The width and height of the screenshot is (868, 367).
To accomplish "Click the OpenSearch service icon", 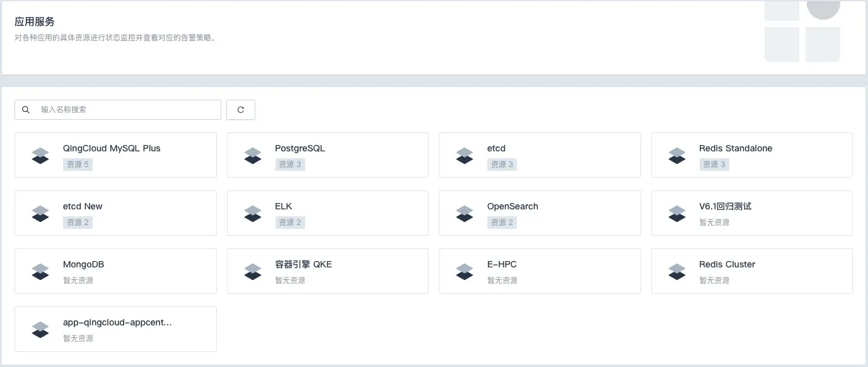I will tap(465, 213).
